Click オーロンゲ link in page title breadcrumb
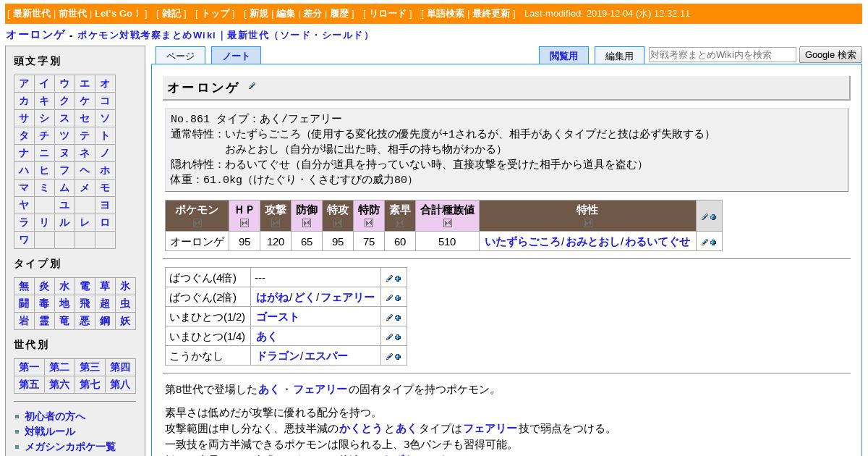 click(35, 35)
